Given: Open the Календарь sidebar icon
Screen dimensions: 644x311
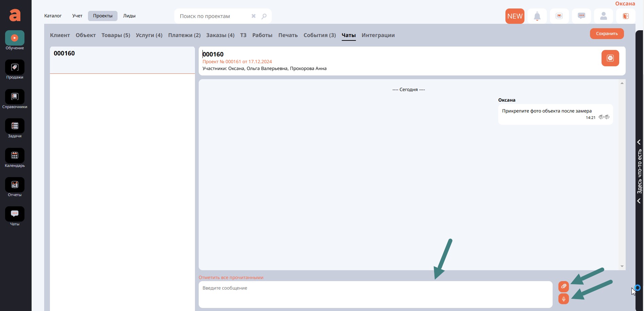Looking at the screenshot, I should 15,156.
